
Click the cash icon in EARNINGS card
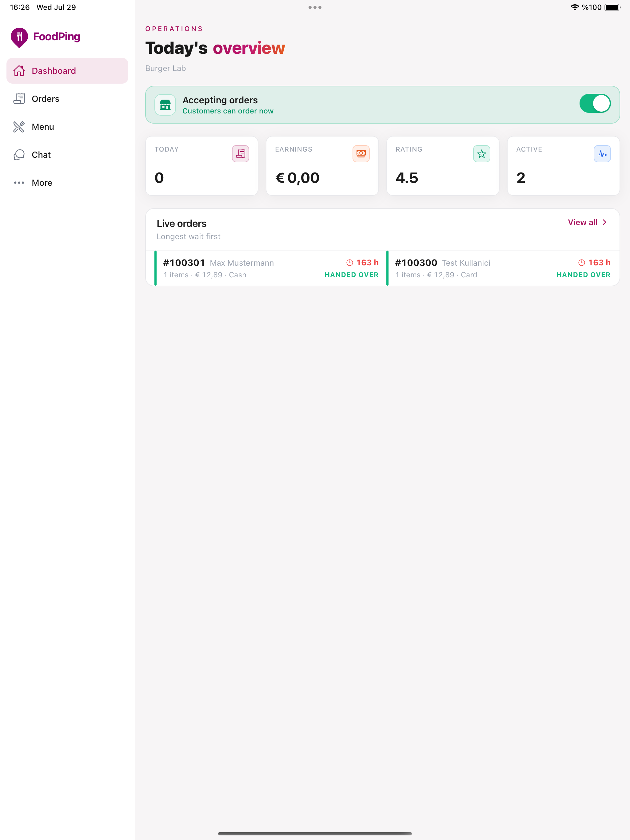(x=361, y=154)
